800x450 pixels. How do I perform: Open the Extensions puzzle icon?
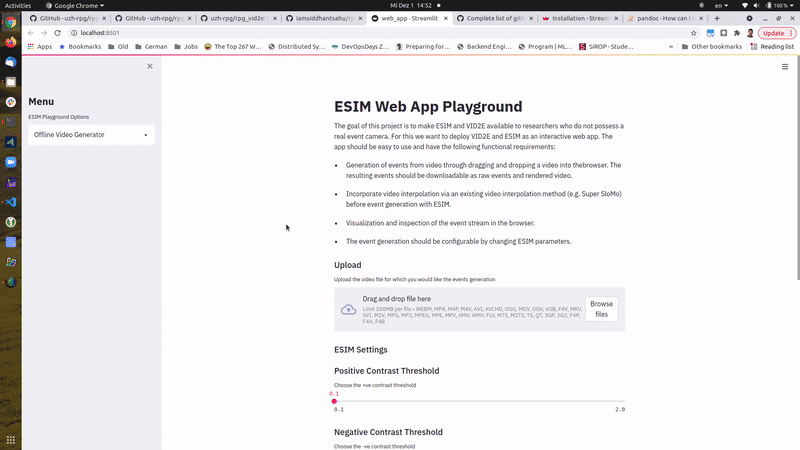[x=737, y=33]
